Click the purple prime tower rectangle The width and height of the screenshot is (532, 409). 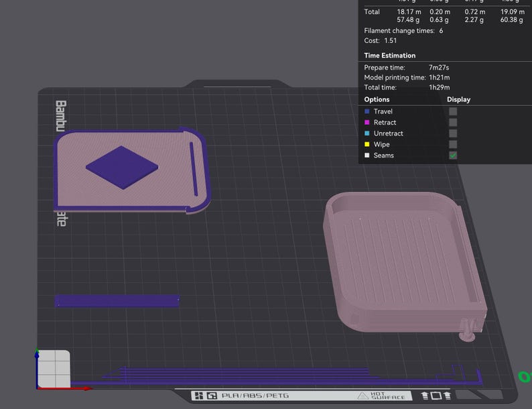117,301
